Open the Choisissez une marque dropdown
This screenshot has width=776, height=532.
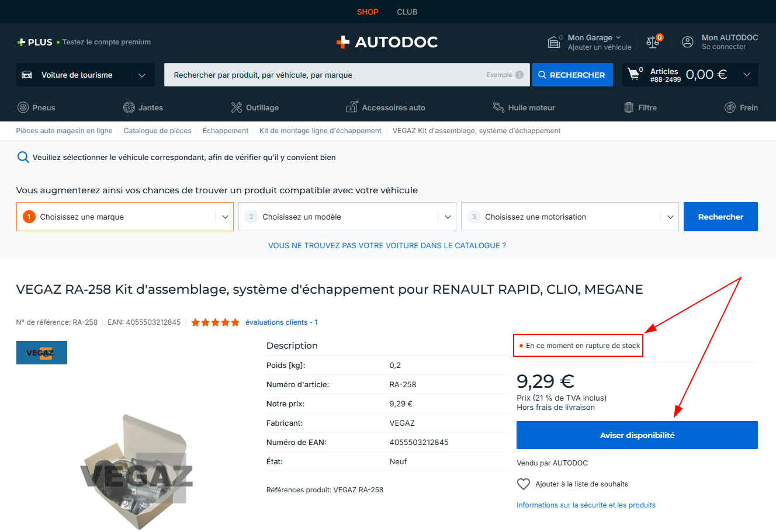point(125,217)
